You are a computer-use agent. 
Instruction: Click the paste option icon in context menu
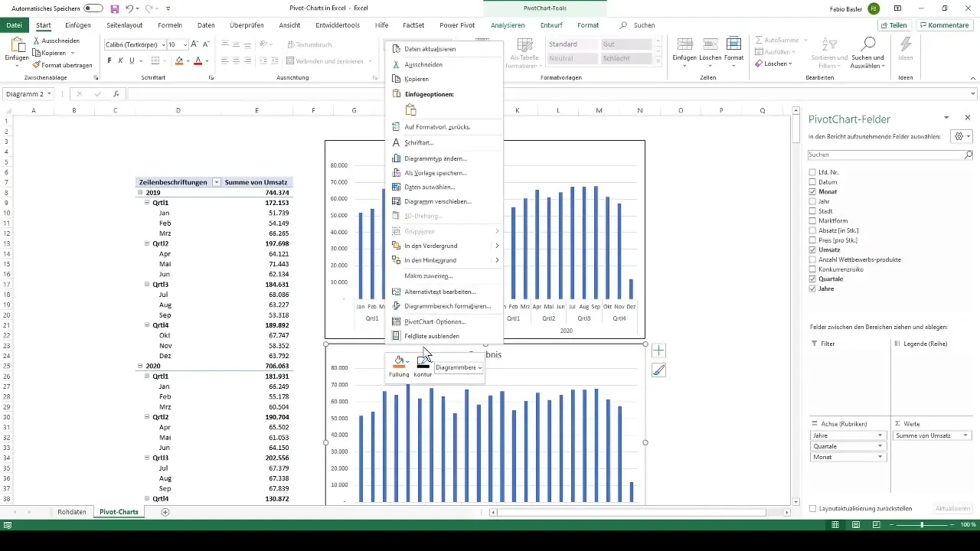click(410, 109)
